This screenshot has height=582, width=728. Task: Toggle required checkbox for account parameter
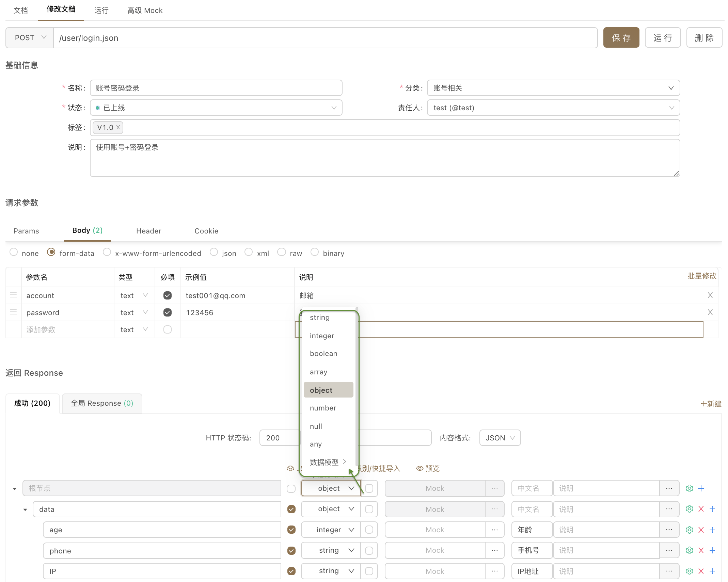tap(167, 295)
